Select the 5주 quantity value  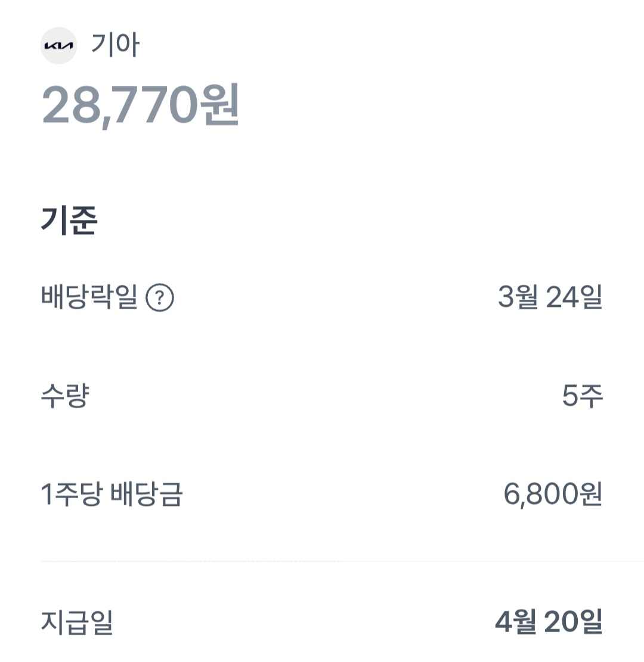tap(583, 396)
